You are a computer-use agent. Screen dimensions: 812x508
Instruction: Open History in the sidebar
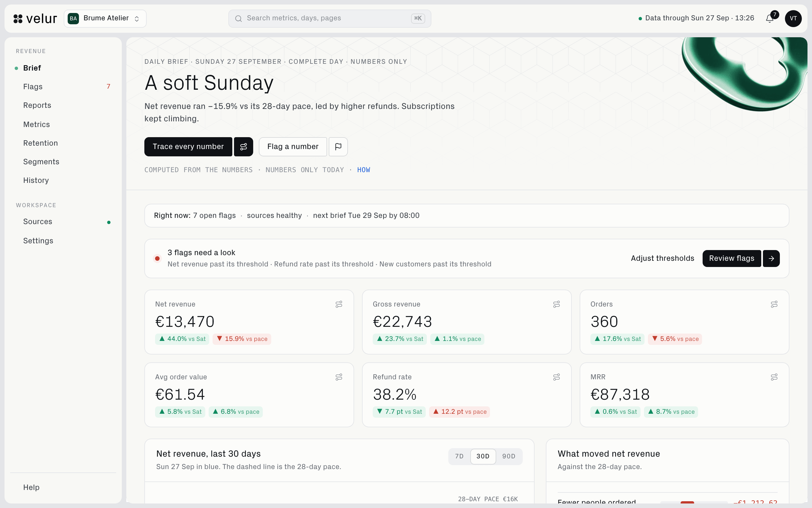pyautogui.click(x=63, y=180)
